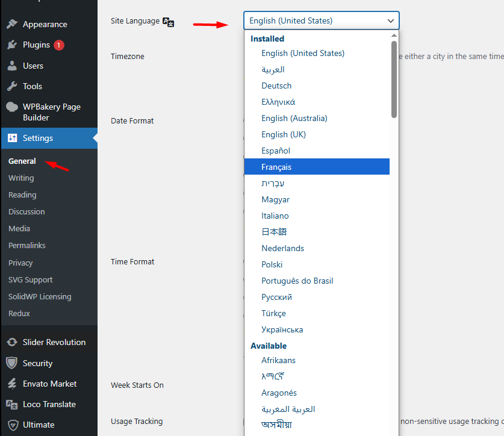Screen dimensions: 504x436
Task: Click the language list scrollbar thumb
Action: (394, 78)
